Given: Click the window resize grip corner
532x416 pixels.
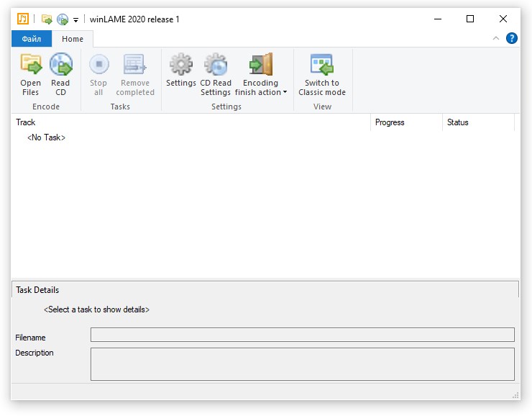Looking at the screenshot, I should tap(515, 395).
